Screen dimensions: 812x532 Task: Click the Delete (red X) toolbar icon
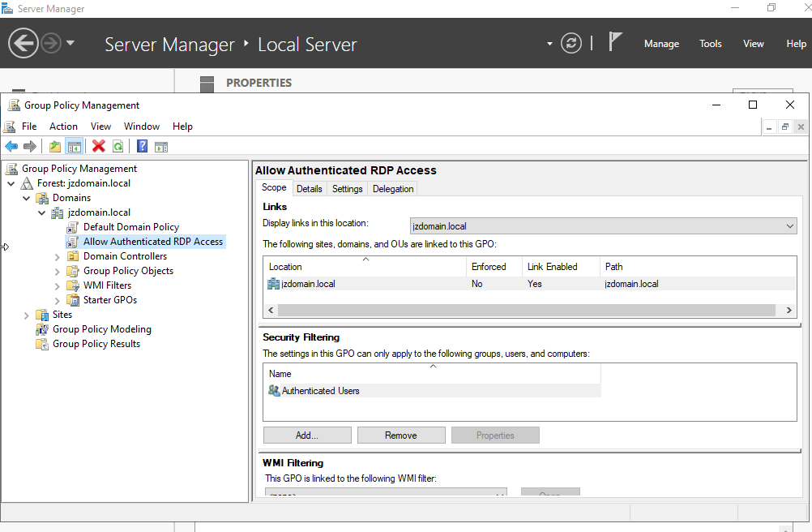pos(99,146)
